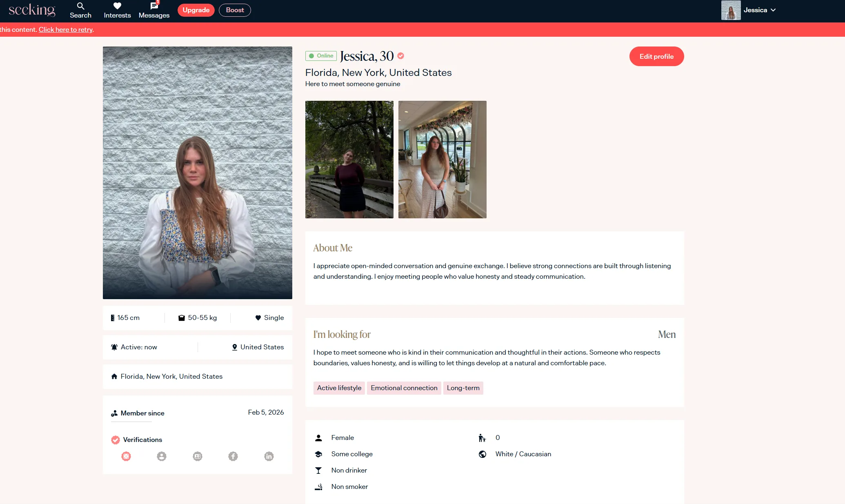Click the Facebook verification badge
The width and height of the screenshot is (845, 504).
click(233, 456)
